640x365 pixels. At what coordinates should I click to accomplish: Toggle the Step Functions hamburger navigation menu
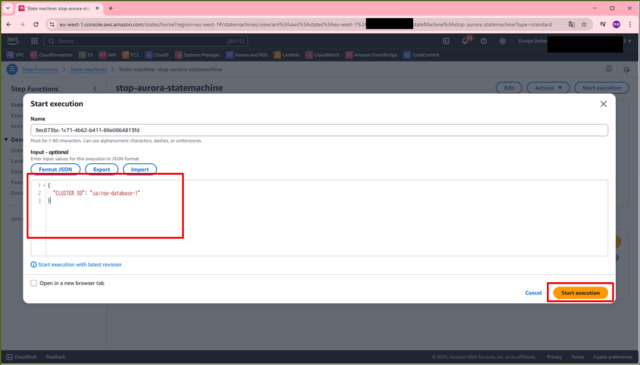12,69
